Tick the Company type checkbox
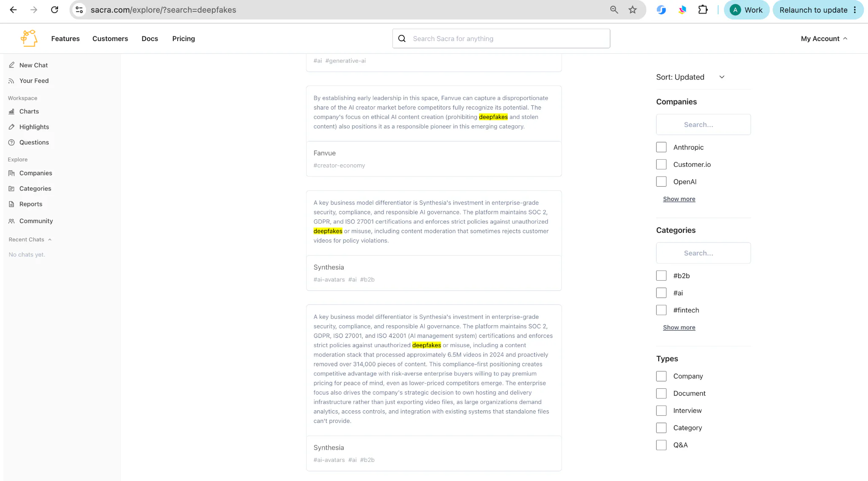868x481 pixels. click(x=661, y=376)
